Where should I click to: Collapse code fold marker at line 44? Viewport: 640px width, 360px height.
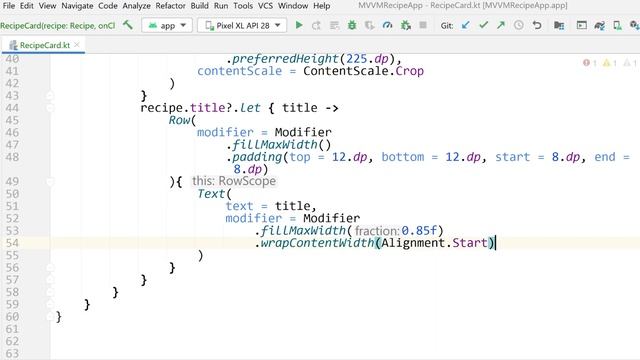[50, 108]
